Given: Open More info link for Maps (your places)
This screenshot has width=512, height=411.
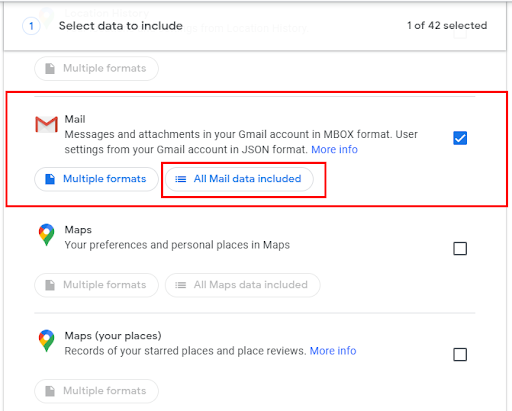Looking at the screenshot, I should click(333, 351).
